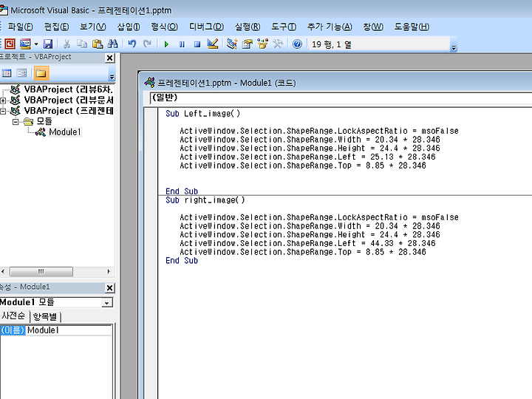532x399 pixels.
Task: Open the Module1 모듈 object dropdown
Action: coord(107,303)
